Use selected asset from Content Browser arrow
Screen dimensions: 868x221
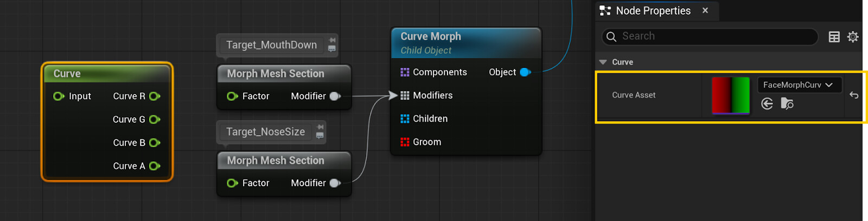(767, 104)
